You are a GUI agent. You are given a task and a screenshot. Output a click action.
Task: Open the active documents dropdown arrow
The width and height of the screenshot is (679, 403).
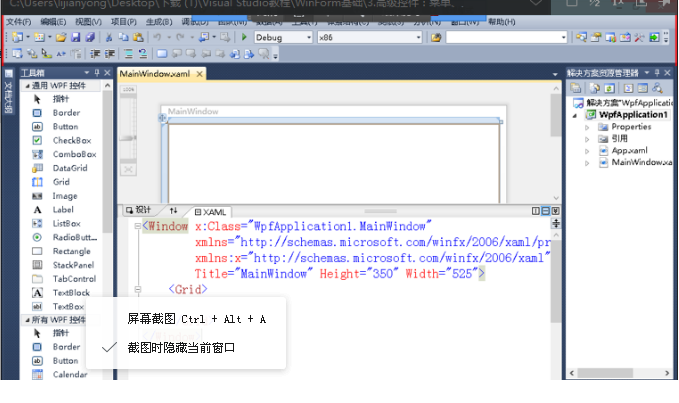click(x=555, y=74)
